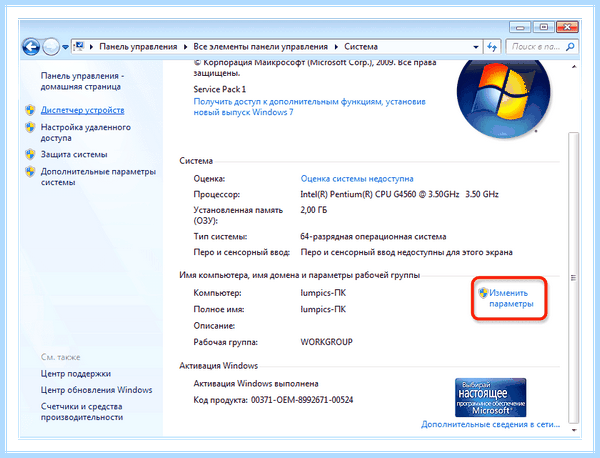
Task: Open Дополнительные параметры системы
Action: [x=98, y=177]
